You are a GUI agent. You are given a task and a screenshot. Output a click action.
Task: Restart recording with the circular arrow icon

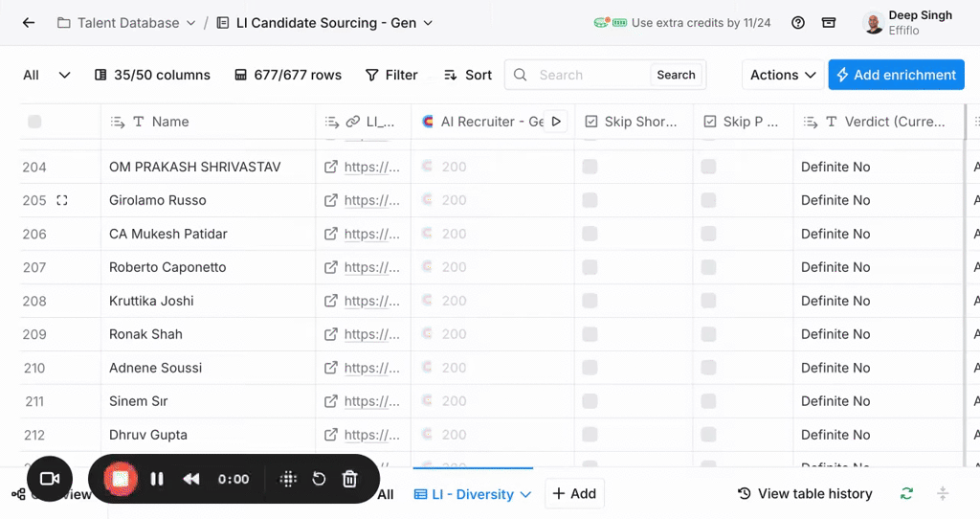pyautogui.click(x=320, y=479)
